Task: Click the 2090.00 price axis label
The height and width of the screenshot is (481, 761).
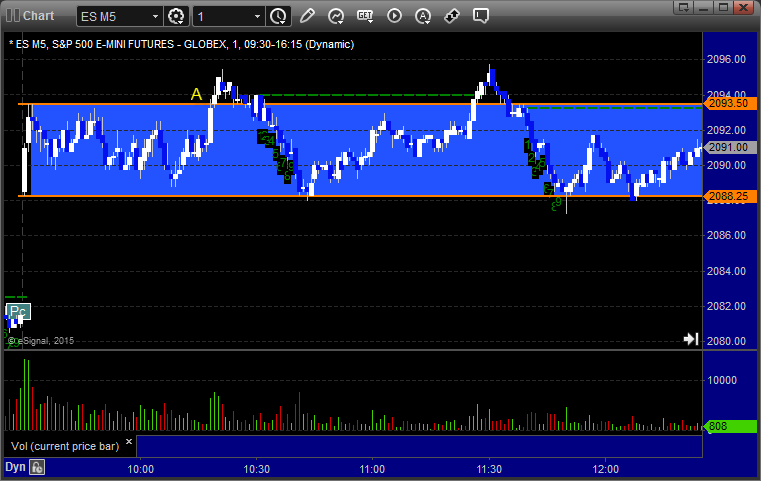Action: pos(726,166)
